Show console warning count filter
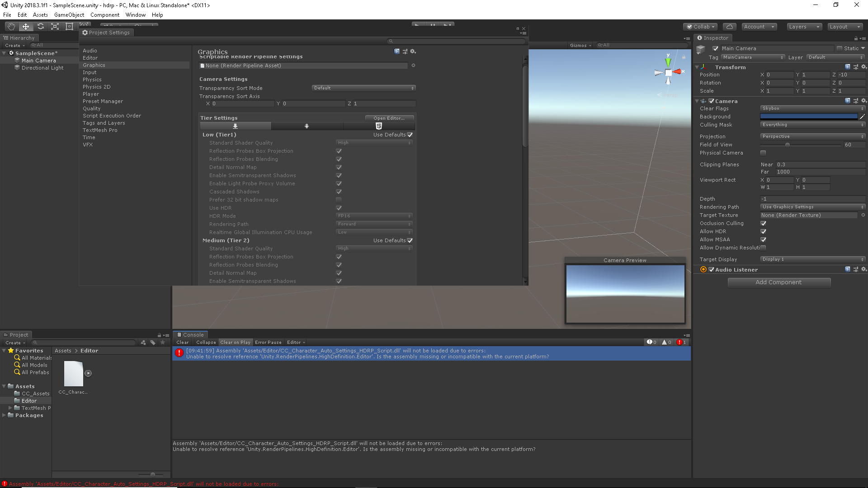868x488 pixels. coord(667,342)
